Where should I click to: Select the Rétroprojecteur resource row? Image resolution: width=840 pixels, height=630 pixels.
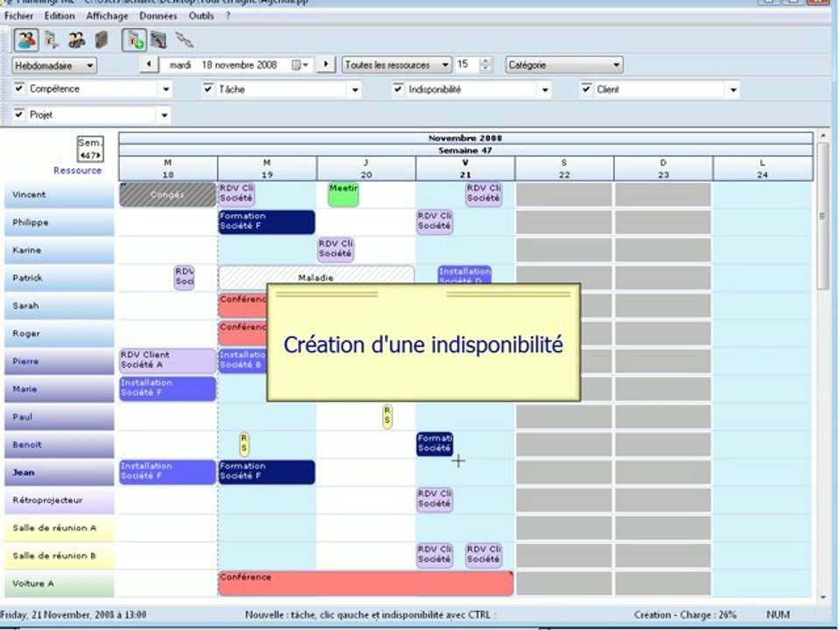point(59,500)
